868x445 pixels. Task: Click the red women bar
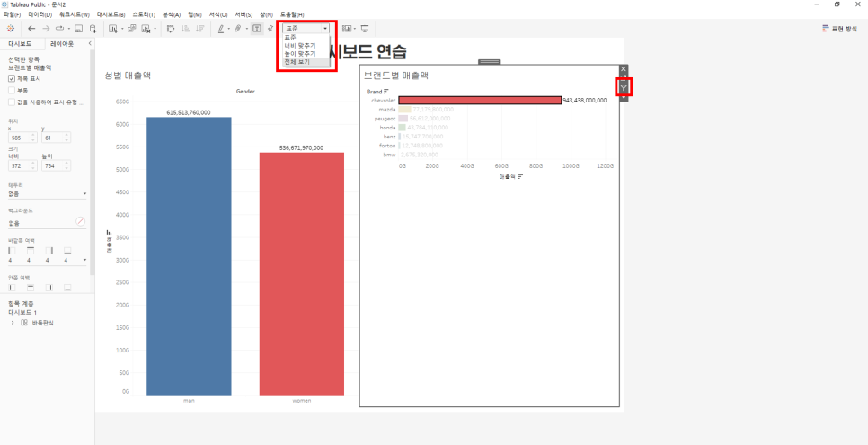[302, 274]
